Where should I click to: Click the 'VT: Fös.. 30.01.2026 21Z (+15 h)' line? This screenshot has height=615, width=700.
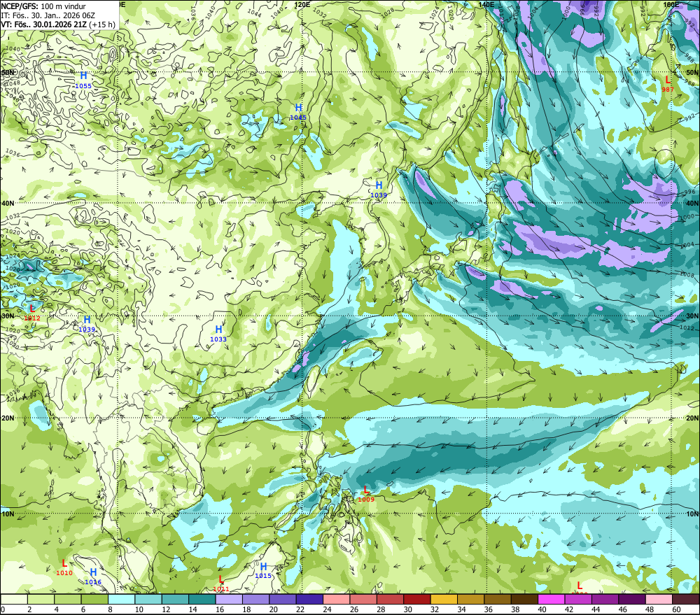58,24
